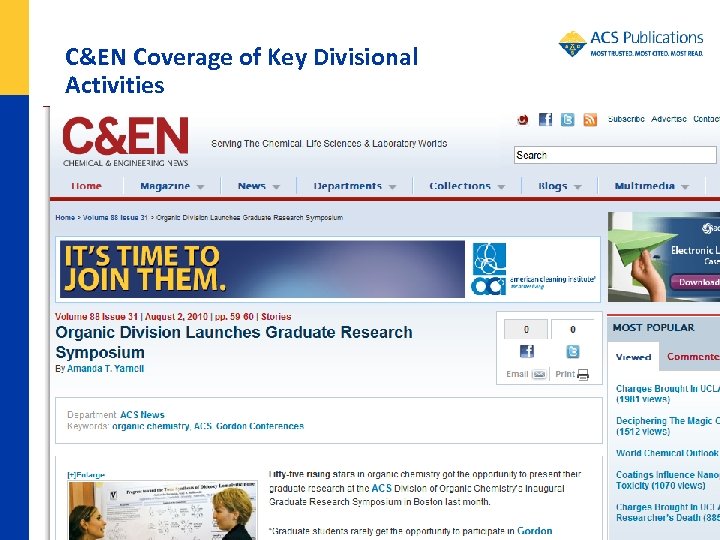Click the Subscribe link
720x540 pixels.
(x=626, y=119)
